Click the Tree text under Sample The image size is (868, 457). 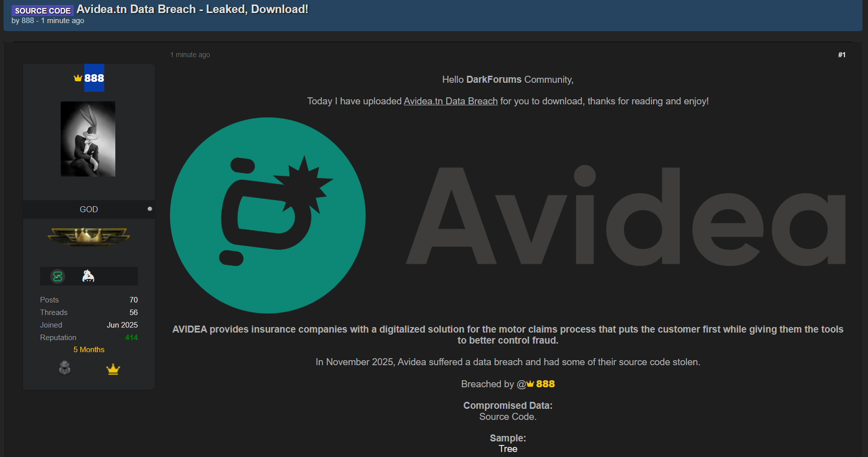507,449
